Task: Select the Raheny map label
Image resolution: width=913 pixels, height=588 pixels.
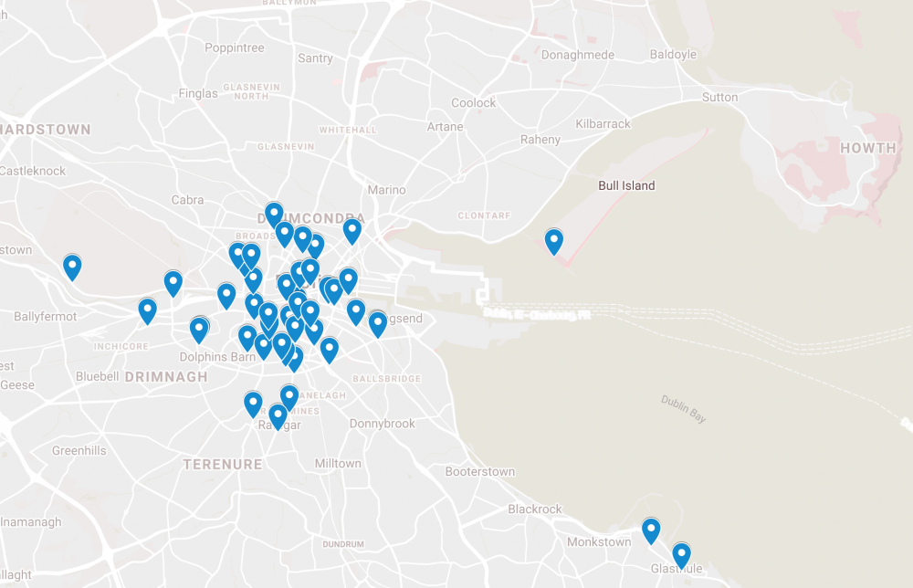Action: click(540, 140)
